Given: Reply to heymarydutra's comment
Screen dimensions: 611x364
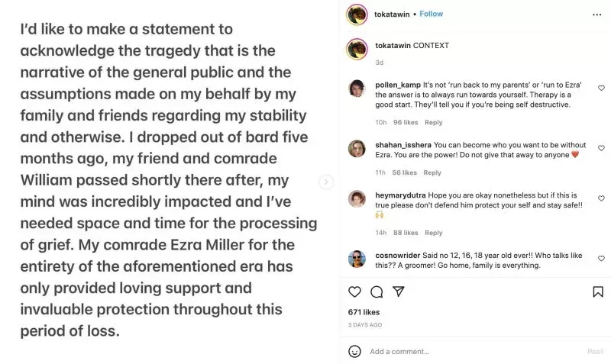Looking at the screenshot, I should 434,233.
